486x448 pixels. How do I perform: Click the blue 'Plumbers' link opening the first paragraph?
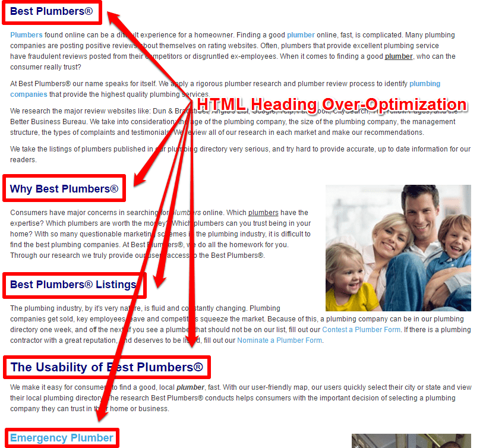pyautogui.click(x=26, y=35)
